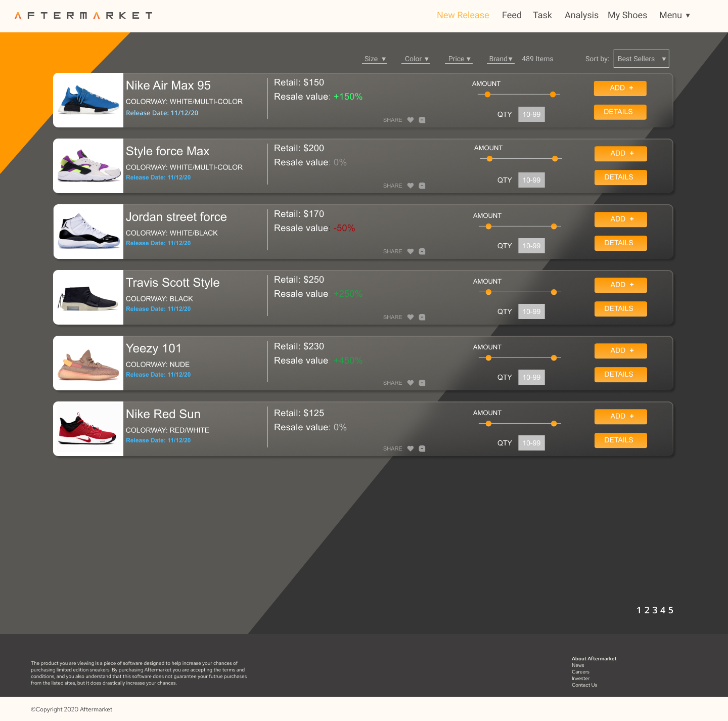The height and width of the screenshot is (721, 728).
Task: Favorite the Yeezy 101 using the heart
Action: pos(411,383)
